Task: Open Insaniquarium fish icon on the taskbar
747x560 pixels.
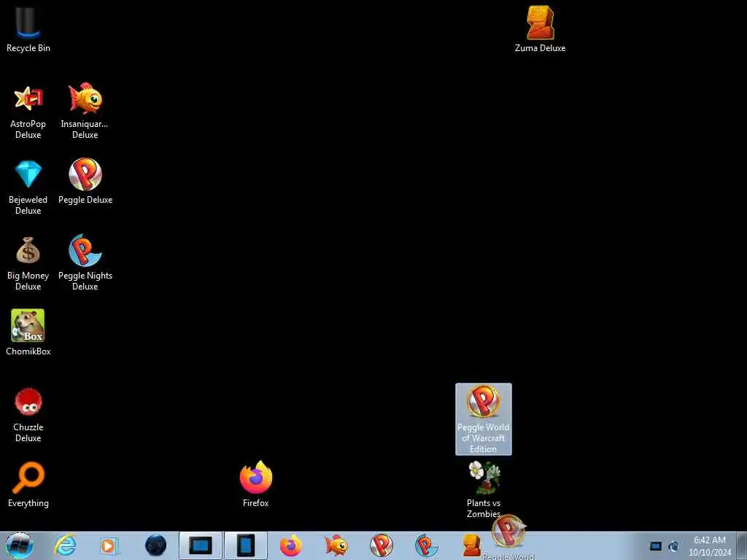Action: click(336, 545)
